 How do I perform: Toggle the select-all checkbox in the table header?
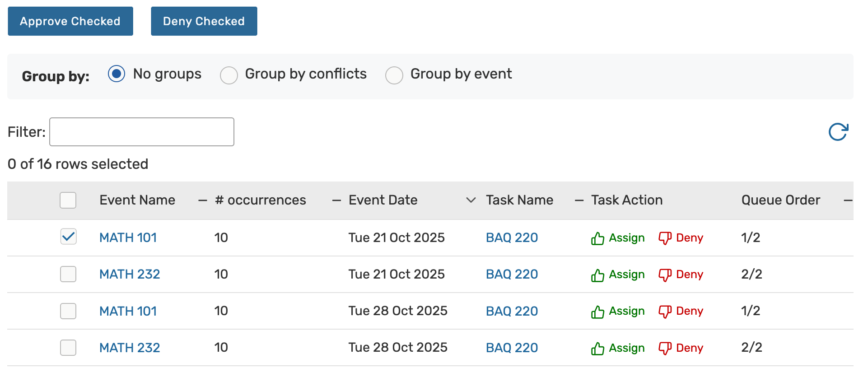[68, 200]
